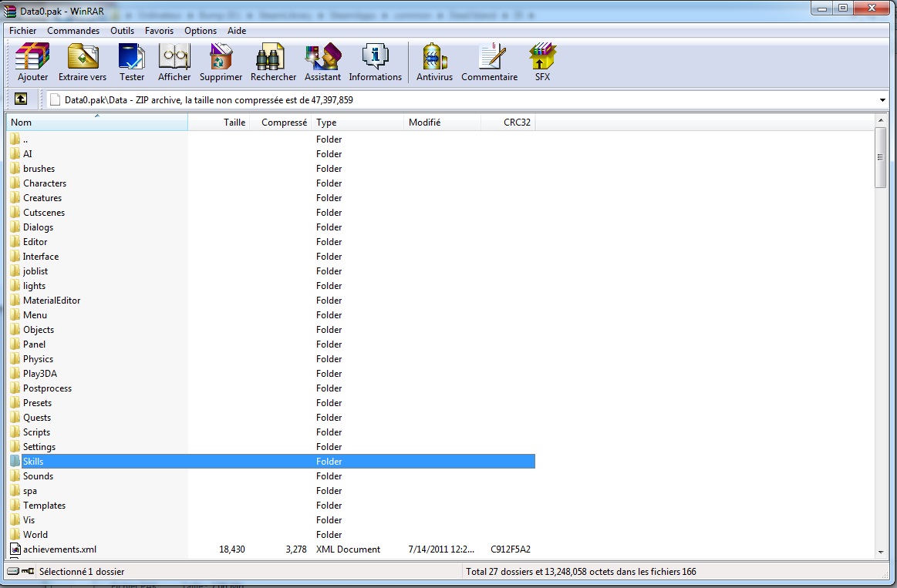Click the drive icon in status bar
The image size is (897, 588).
point(13,571)
